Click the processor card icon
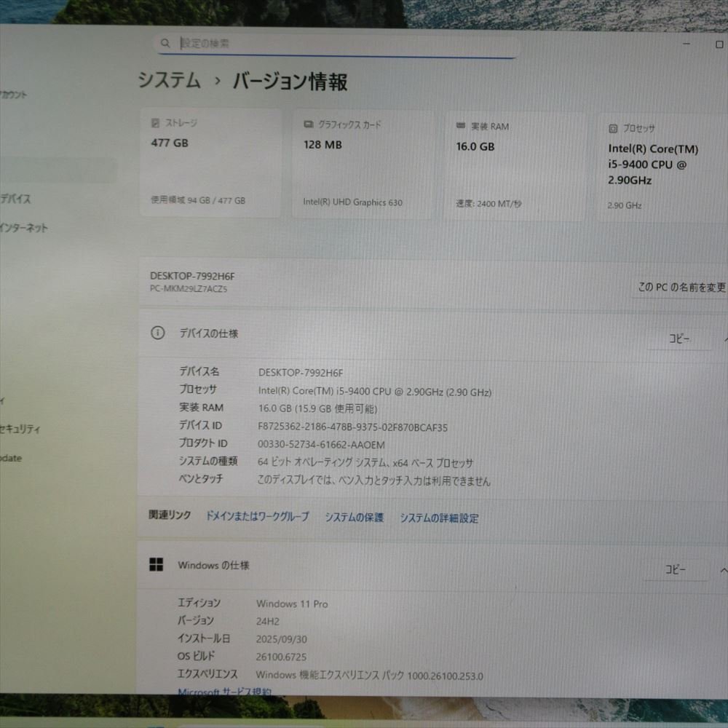 613,129
